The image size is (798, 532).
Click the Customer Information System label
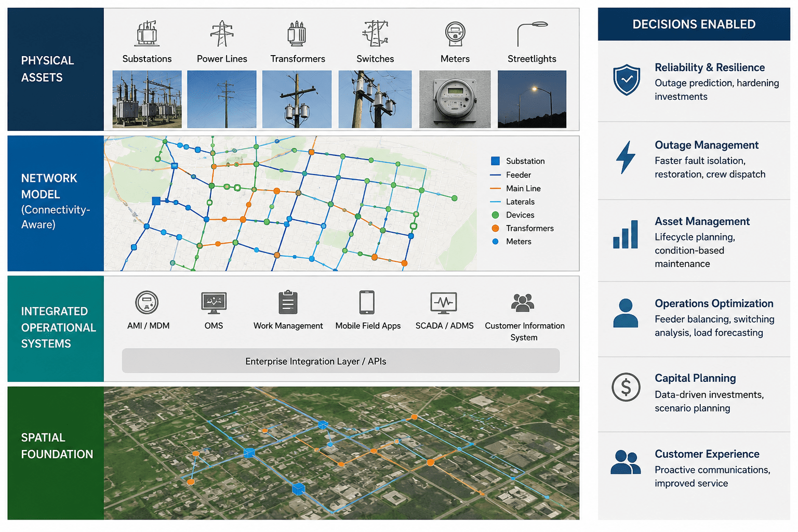[x=525, y=331]
